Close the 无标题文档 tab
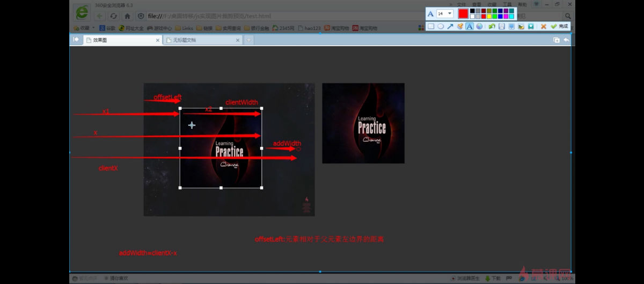 tap(238, 40)
